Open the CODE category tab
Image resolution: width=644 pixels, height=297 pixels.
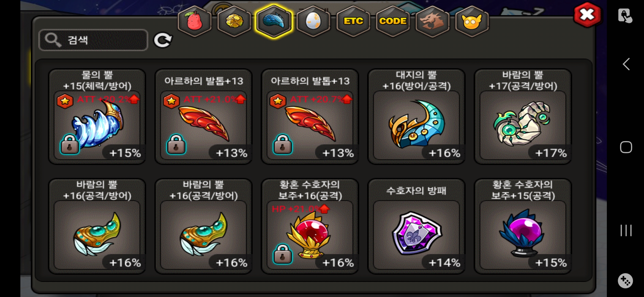(x=393, y=21)
